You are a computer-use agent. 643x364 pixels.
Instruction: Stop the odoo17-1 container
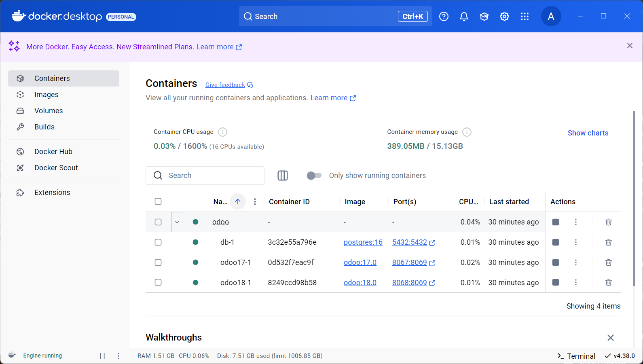[x=556, y=262]
